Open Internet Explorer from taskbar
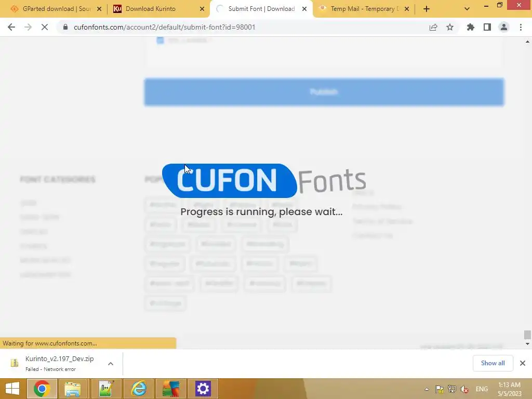Viewport: 532px width, 399px height. click(138, 389)
